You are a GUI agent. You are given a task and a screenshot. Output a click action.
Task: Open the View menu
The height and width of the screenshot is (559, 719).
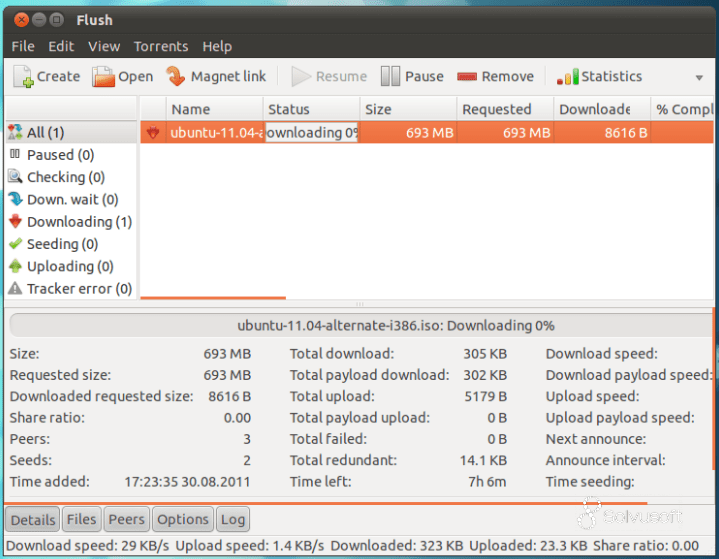104,46
